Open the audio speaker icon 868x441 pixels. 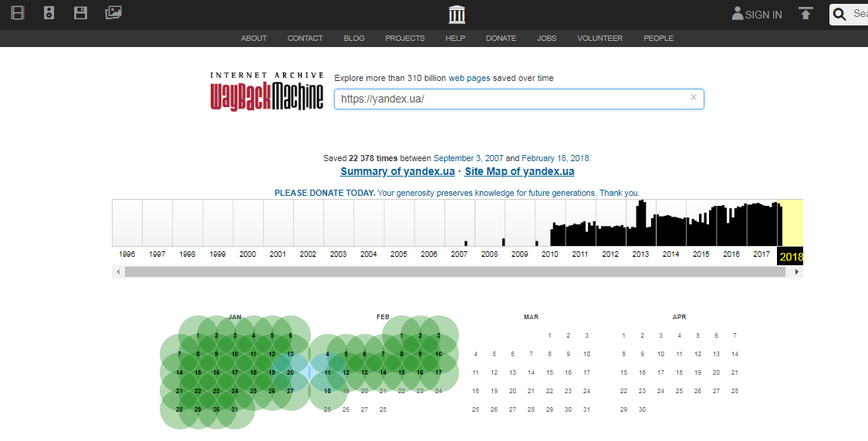coord(49,13)
